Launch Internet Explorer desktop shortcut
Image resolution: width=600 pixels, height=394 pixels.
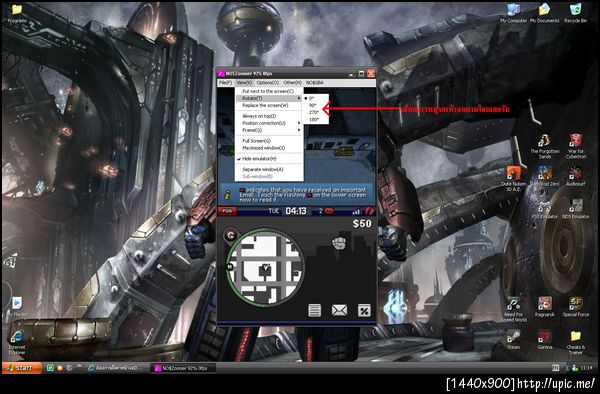pyautogui.click(x=17, y=342)
